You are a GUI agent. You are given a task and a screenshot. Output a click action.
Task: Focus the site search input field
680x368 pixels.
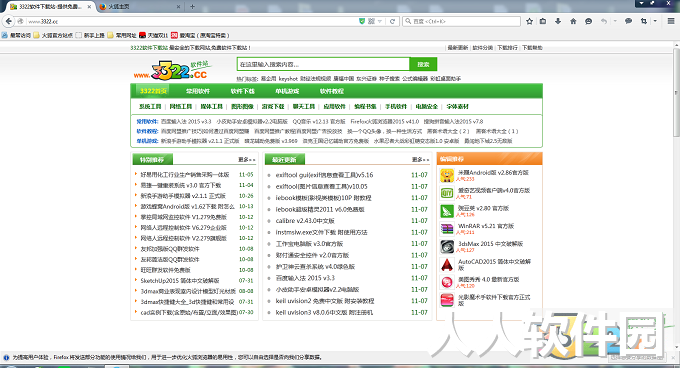coord(323,64)
